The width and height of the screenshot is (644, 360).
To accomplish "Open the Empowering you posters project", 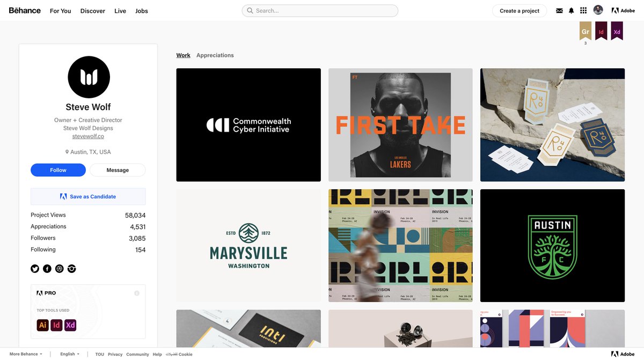I will click(x=552, y=328).
